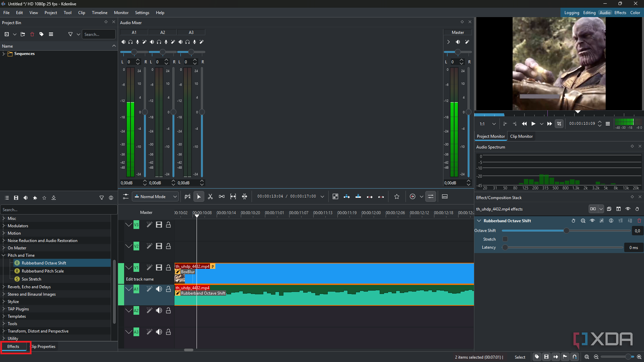This screenshot has width=644, height=362.
Task: Expand the Sequences folder
Action: [4, 54]
